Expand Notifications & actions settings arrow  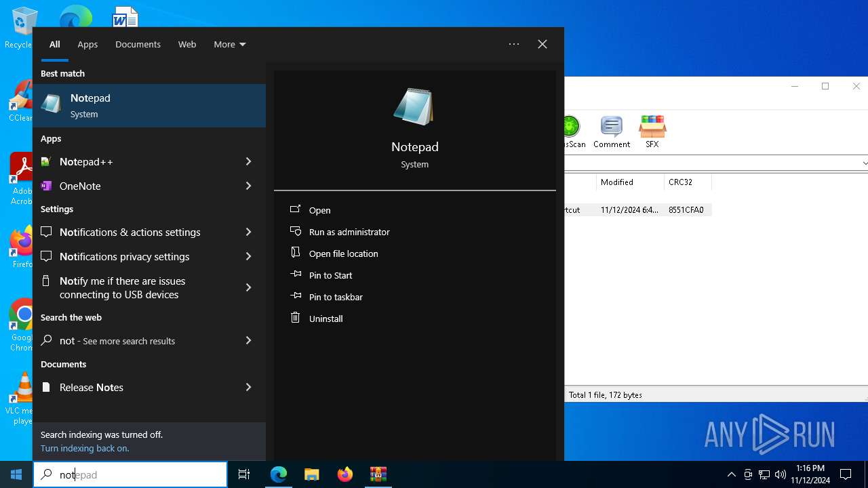(x=248, y=232)
